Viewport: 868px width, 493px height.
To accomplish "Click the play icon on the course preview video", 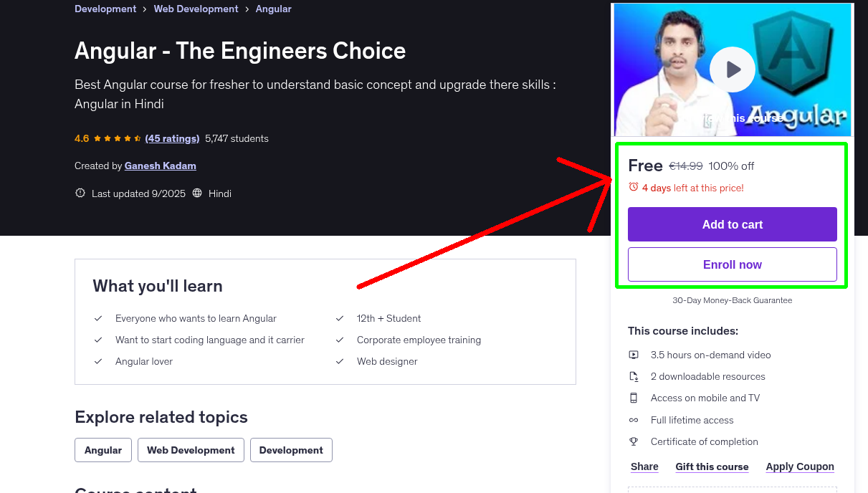I will (x=732, y=69).
